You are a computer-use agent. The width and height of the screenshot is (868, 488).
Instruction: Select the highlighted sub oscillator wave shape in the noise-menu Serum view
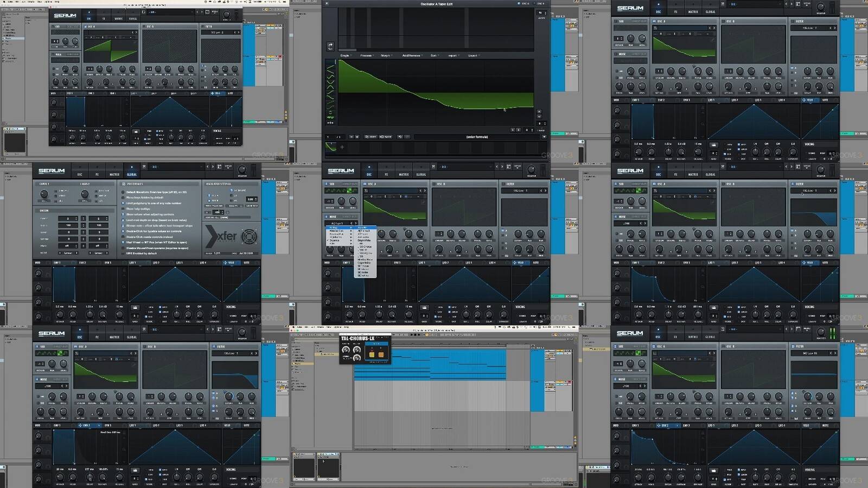point(349,191)
